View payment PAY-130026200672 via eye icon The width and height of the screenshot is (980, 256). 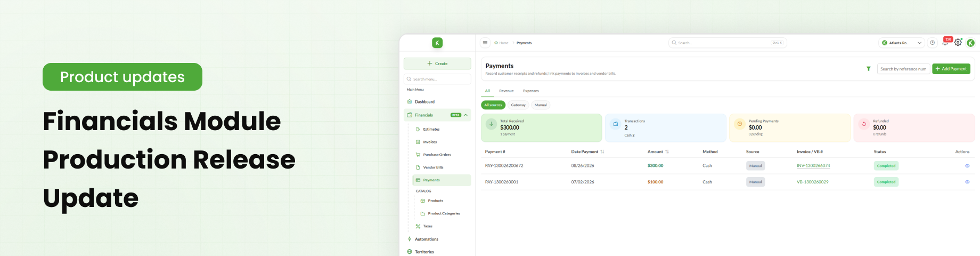[x=967, y=166]
